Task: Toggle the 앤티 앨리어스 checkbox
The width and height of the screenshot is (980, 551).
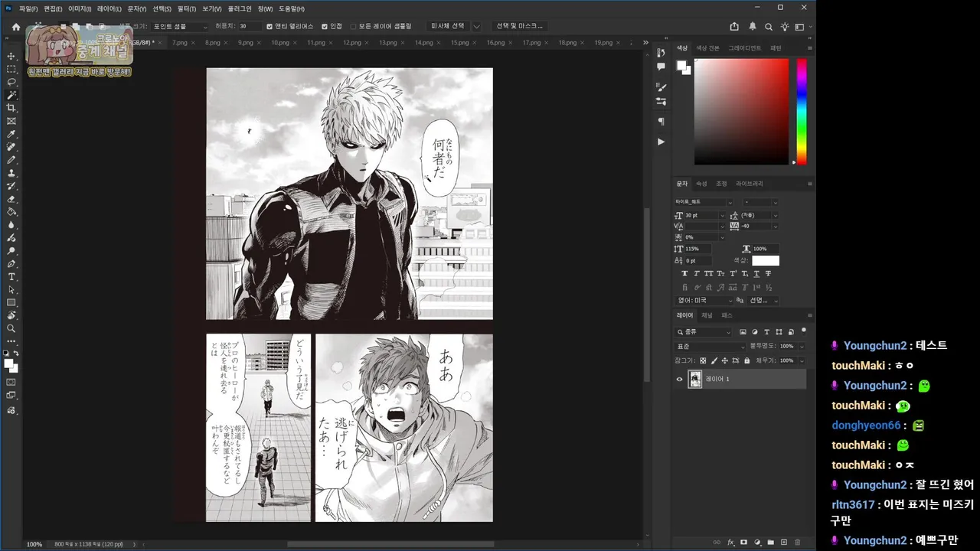Action: [x=269, y=26]
